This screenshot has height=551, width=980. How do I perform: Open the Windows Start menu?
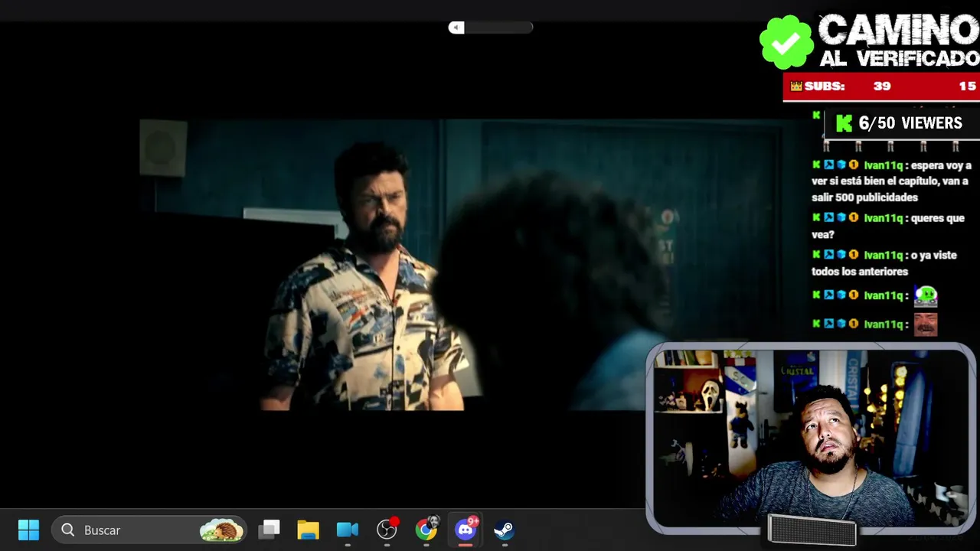click(28, 530)
